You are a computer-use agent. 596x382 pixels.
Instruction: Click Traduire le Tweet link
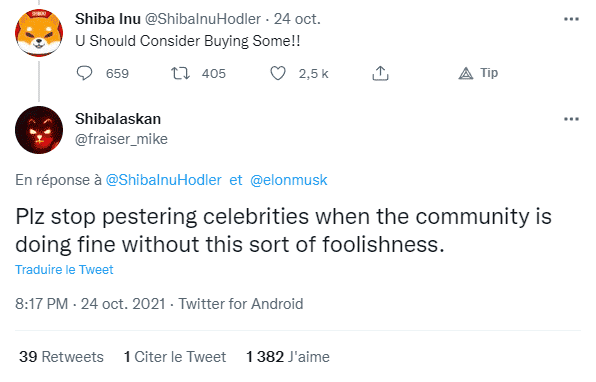64,269
